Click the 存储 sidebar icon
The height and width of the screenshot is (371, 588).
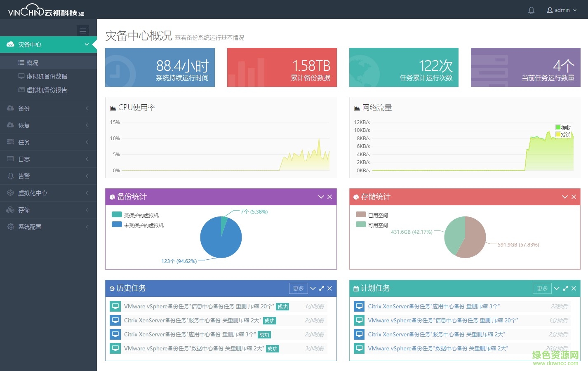click(11, 210)
